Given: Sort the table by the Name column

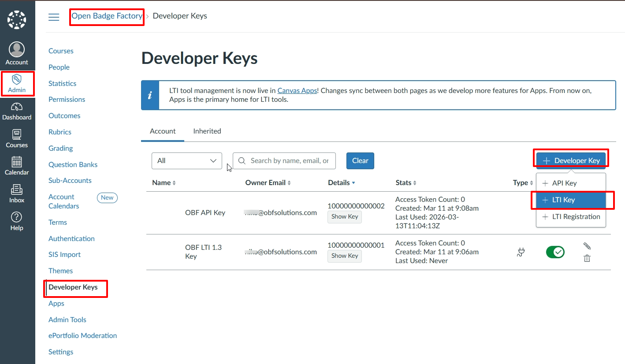Looking at the screenshot, I should tap(164, 183).
